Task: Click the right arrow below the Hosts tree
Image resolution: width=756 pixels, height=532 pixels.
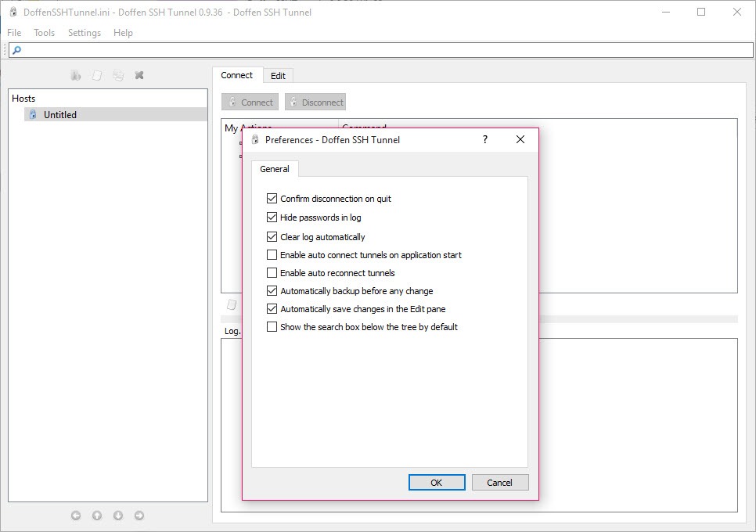Action: click(x=139, y=516)
